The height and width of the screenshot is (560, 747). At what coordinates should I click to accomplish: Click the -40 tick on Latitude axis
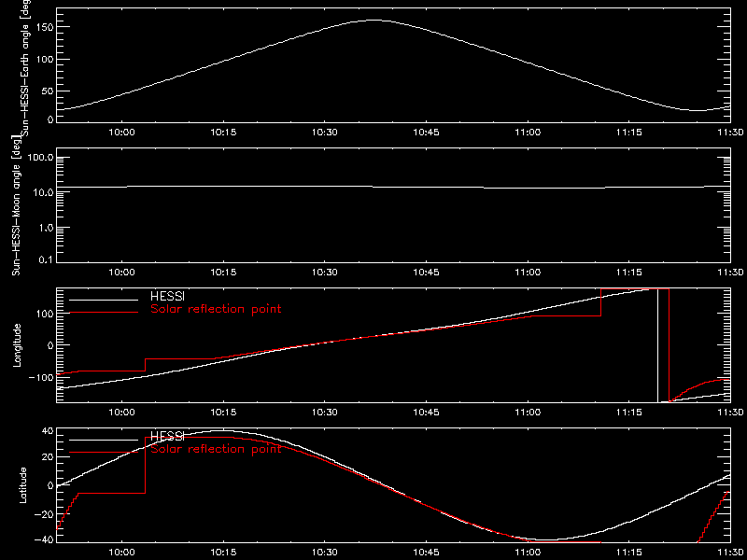pyautogui.click(x=42, y=540)
